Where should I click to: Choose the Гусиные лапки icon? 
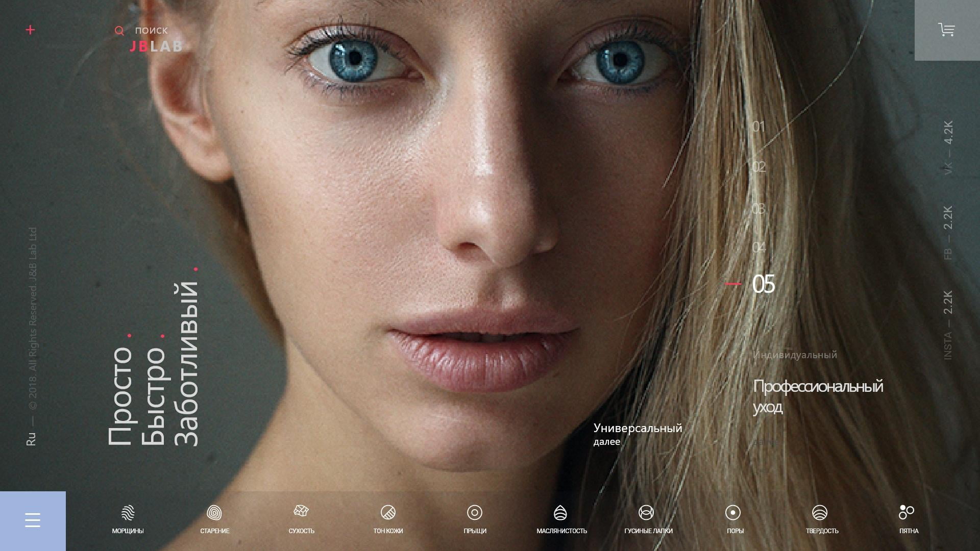click(646, 512)
